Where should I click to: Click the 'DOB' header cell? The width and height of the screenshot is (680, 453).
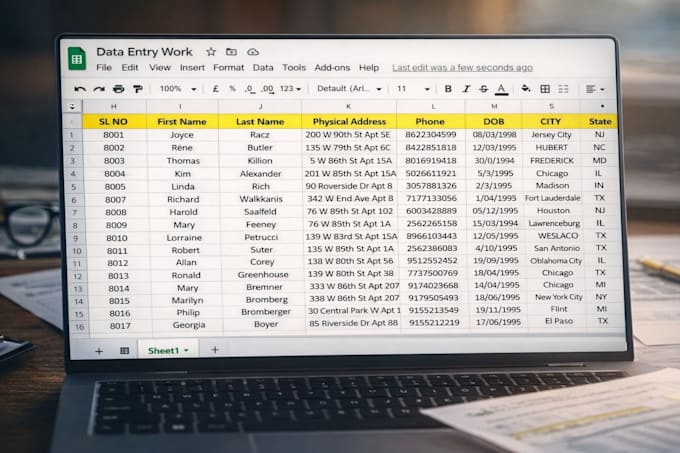(494, 122)
